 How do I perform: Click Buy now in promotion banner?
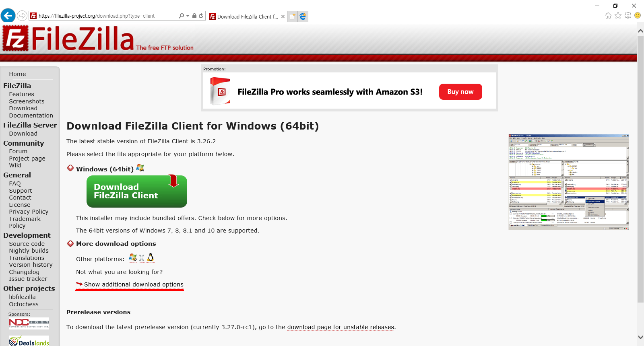[460, 92]
